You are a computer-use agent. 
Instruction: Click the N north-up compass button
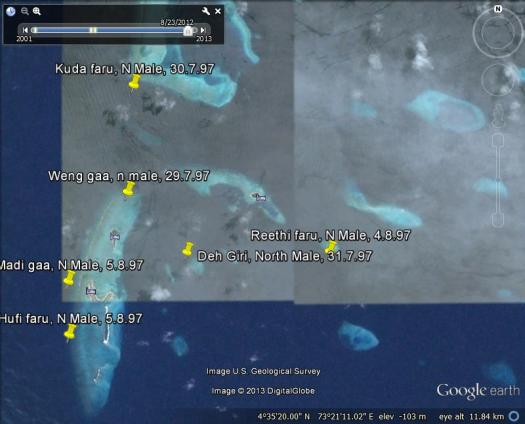pos(498,9)
